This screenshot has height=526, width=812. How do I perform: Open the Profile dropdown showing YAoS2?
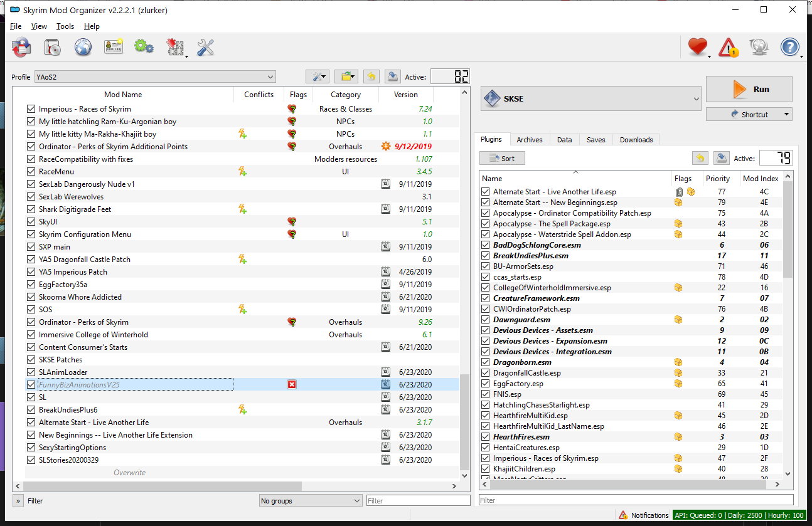pyautogui.click(x=155, y=76)
